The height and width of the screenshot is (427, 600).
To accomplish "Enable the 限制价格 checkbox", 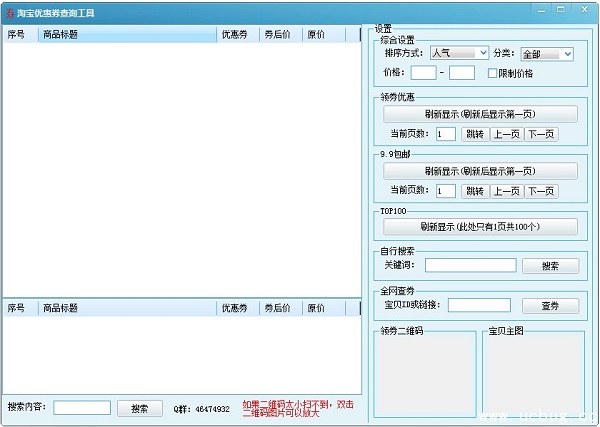I will (x=492, y=73).
